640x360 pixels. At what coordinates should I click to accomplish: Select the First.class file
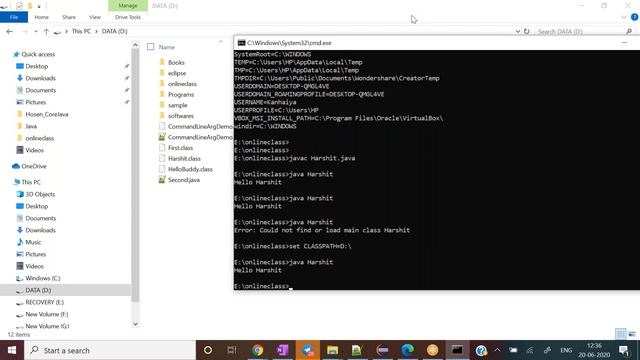click(x=180, y=148)
